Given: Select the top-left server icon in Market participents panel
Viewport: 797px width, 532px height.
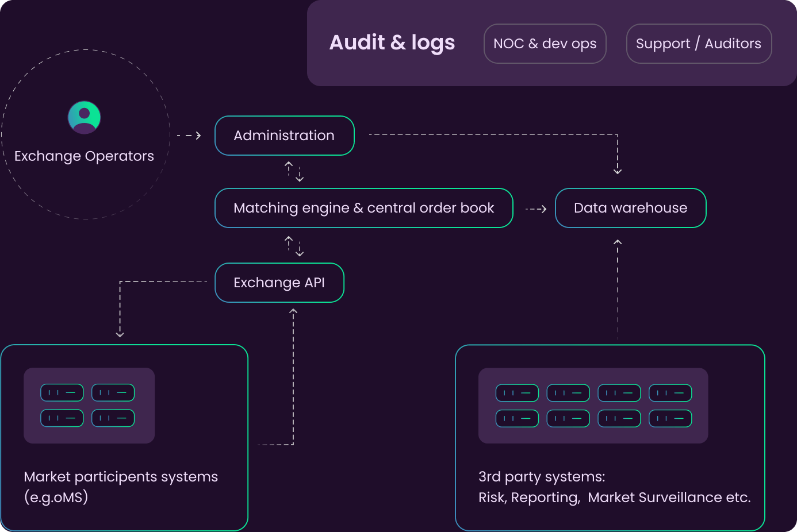Looking at the screenshot, I should click(x=62, y=393).
